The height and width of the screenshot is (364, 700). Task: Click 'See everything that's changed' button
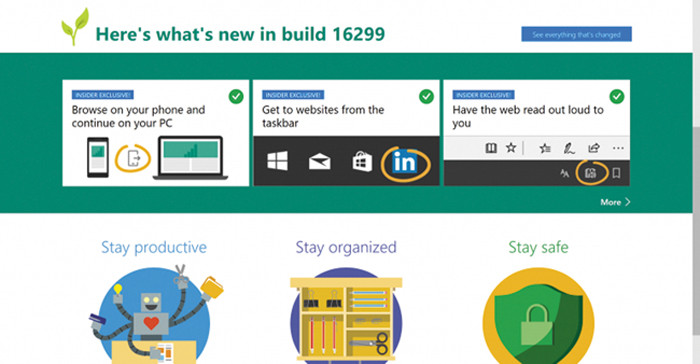(576, 34)
